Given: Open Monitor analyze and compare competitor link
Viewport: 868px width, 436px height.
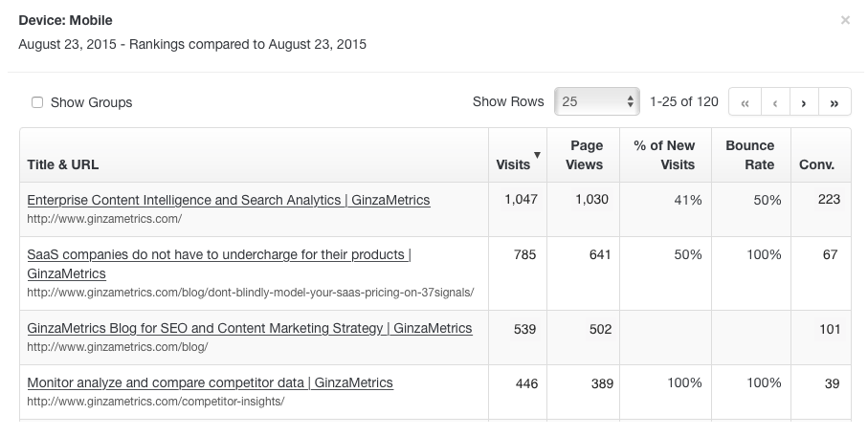Looking at the screenshot, I should coord(210,382).
